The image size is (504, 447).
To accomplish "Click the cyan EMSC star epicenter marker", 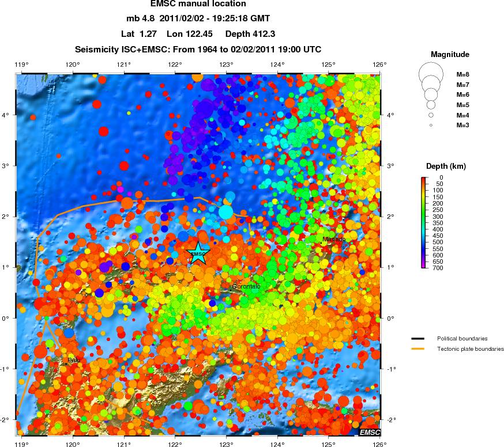I will coord(198,253).
